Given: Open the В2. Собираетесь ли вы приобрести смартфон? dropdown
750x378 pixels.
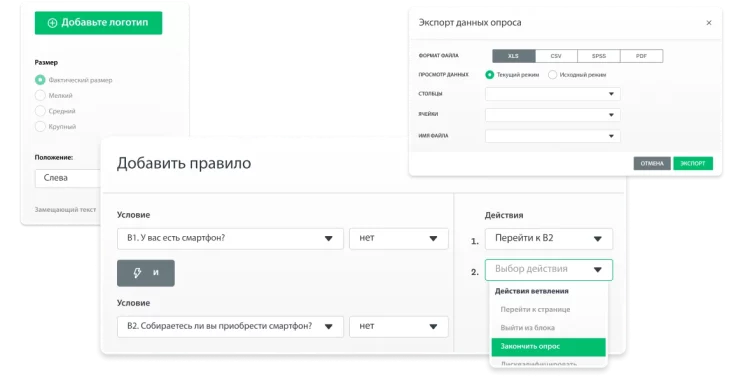Looking at the screenshot, I should click(x=230, y=326).
